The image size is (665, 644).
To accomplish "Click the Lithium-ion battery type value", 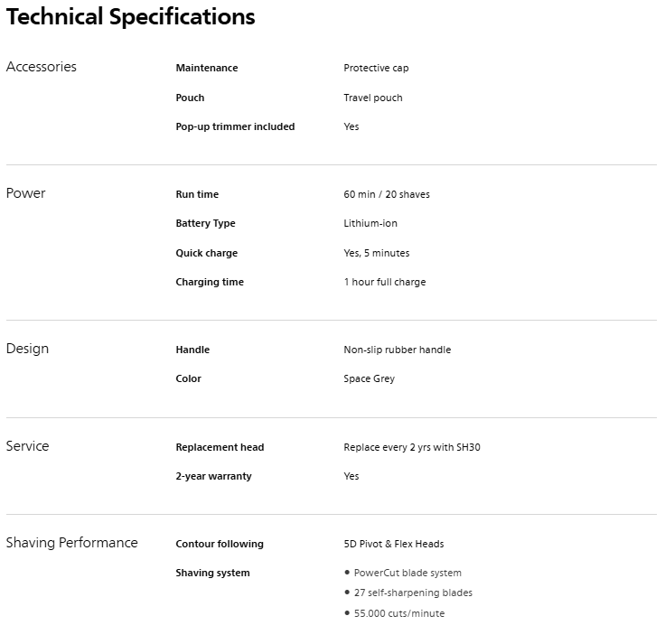I will tap(370, 223).
